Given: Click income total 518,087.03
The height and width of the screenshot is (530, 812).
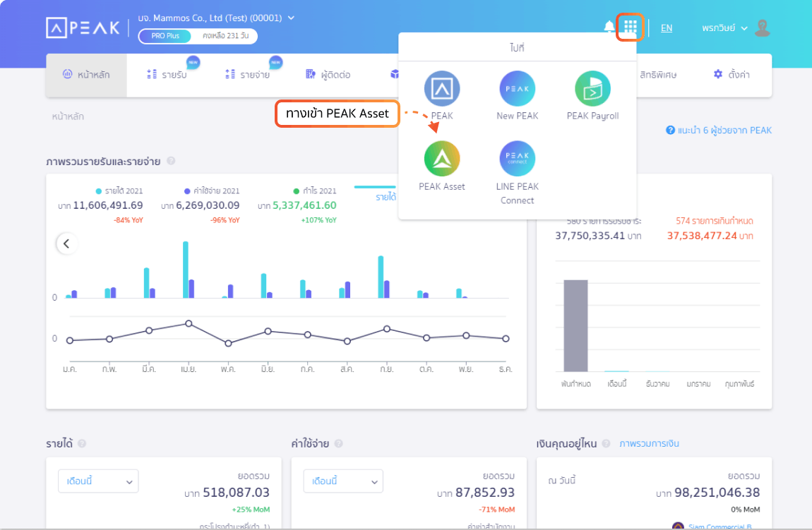Looking at the screenshot, I should point(236,492).
